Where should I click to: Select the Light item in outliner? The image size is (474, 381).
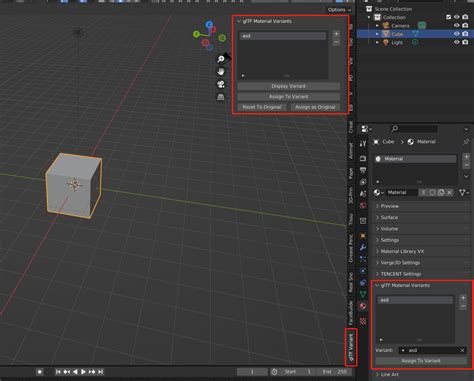397,42
